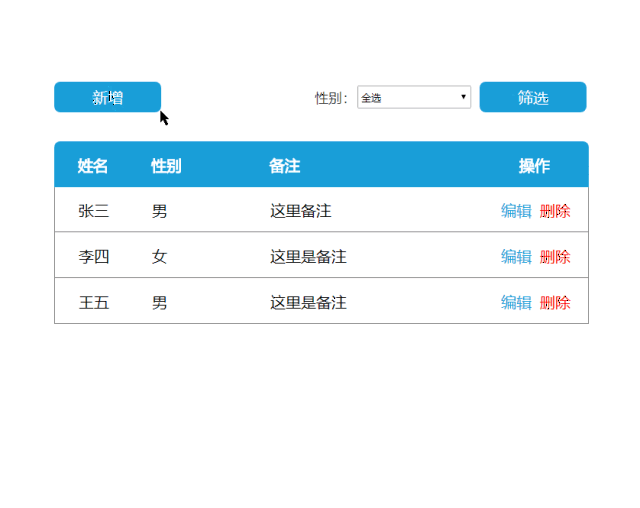Click the 男 gender cell for 王五
Viewport: 640px width, 508px height.
[159, 302]
